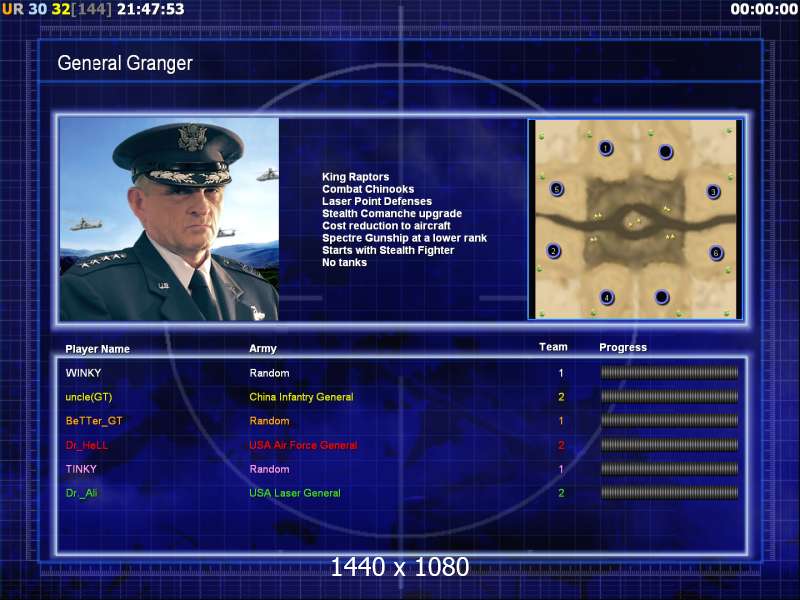Click the unnumbered black marker beside marker 4
The height and width of the screenshot is (600, 800).
[662, 296]
